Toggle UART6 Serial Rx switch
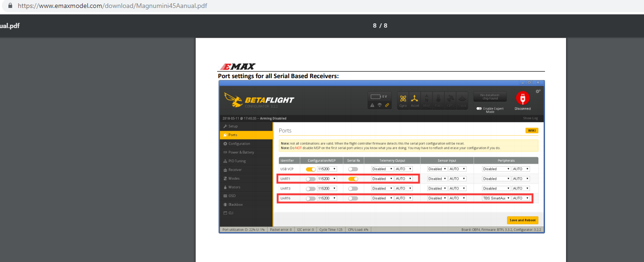The image size is (644, 262). [x=353, y=198]
